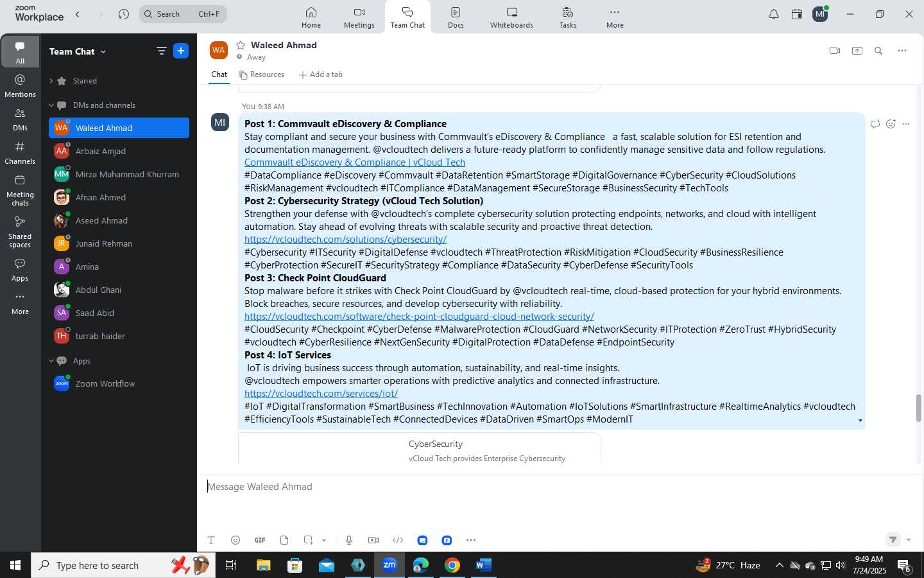Screen dimensions: 924x578
Task: Open Meeting chats in the sidebar
Action: coord(20,190)
